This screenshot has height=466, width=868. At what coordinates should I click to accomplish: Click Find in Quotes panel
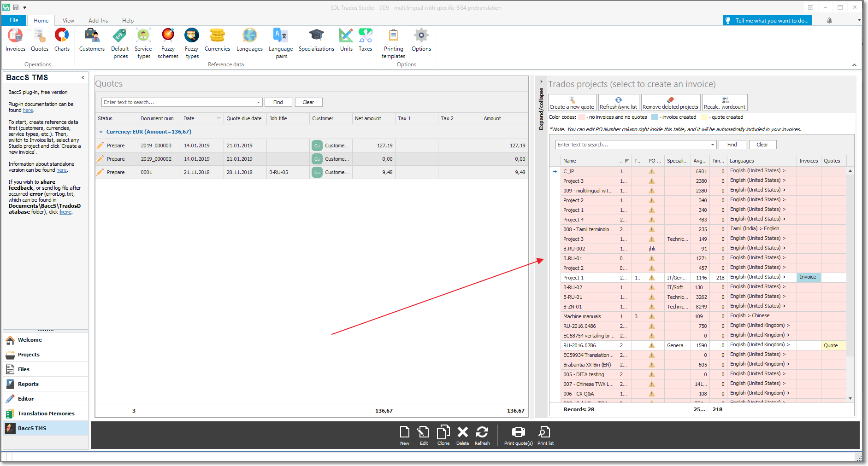pyautogui.click(x=278, y=102)
